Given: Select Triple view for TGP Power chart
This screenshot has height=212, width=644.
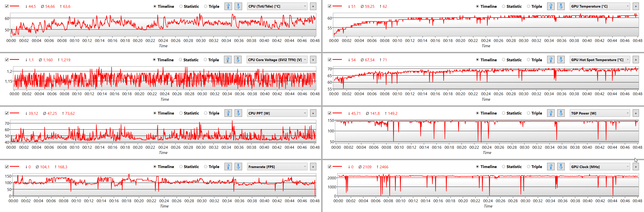Looking at the screenshot, I should pos(535,113).
